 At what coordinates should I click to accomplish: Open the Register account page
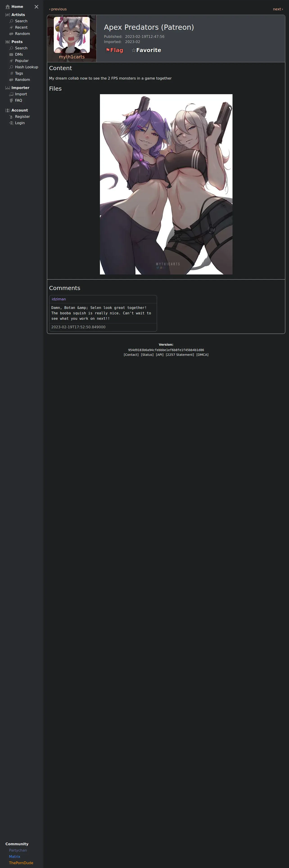coord(23,116)
